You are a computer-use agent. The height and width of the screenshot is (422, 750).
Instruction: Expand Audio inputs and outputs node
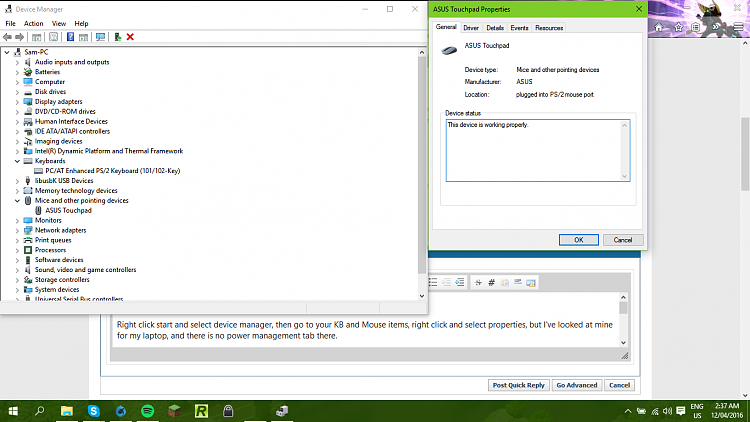tap(17, 62)
